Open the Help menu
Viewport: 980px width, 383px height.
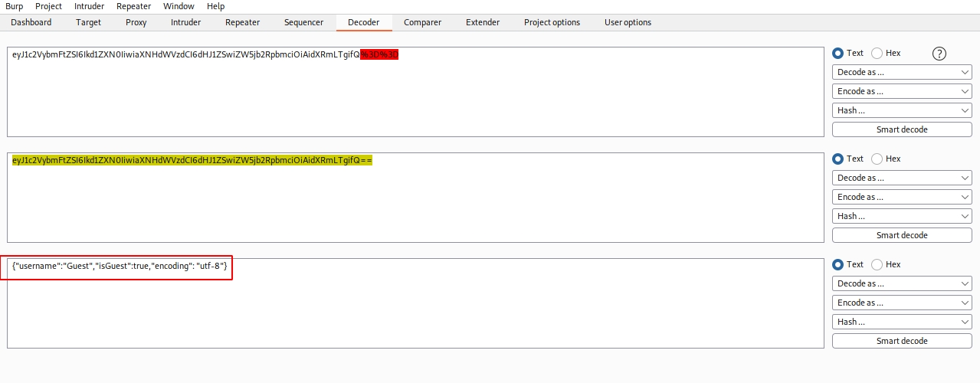pyautogui.click(x=215, y=6)
